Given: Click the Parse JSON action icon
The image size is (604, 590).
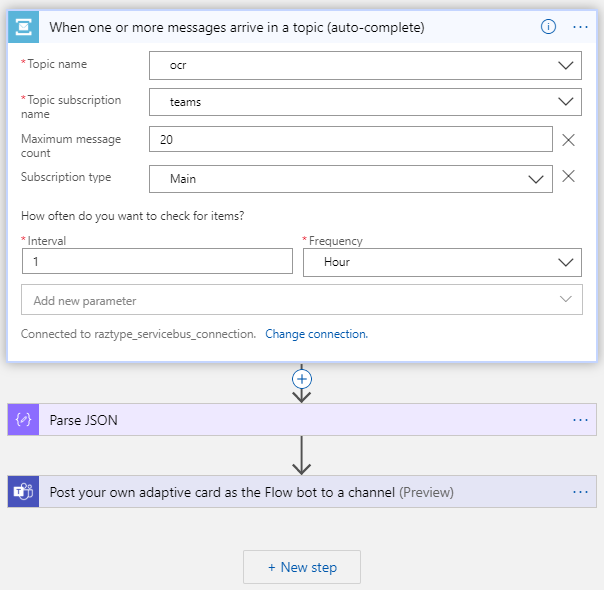Looking at the screenshot, I should click(23, 420).
